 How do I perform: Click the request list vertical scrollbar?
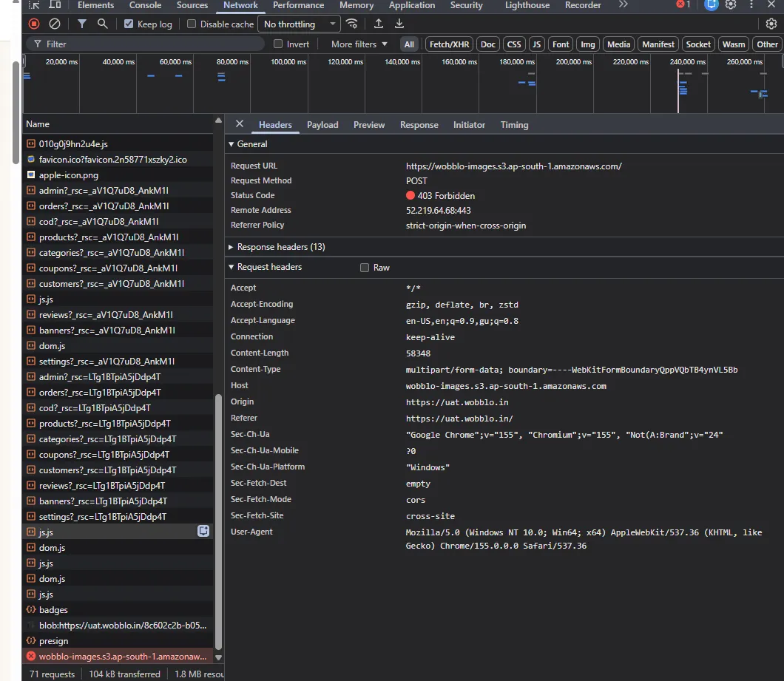[x=218, y=521]
